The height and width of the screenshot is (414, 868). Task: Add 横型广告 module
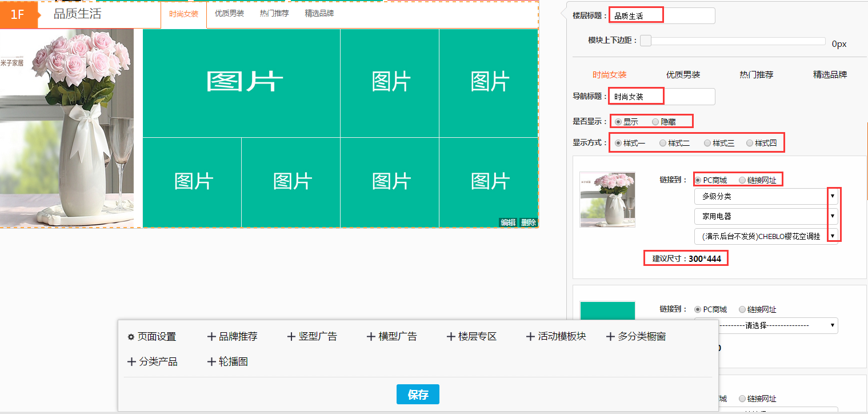click(x=391, y=337)
